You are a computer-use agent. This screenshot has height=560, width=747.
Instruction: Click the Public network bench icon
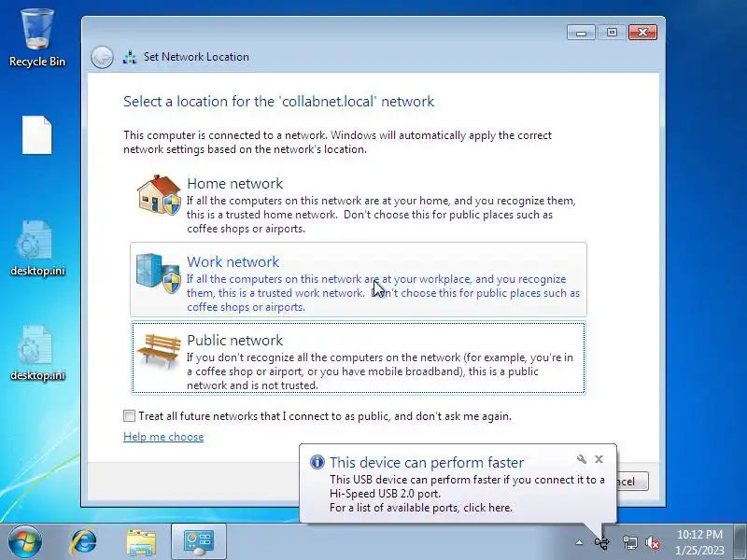[159, 351]
